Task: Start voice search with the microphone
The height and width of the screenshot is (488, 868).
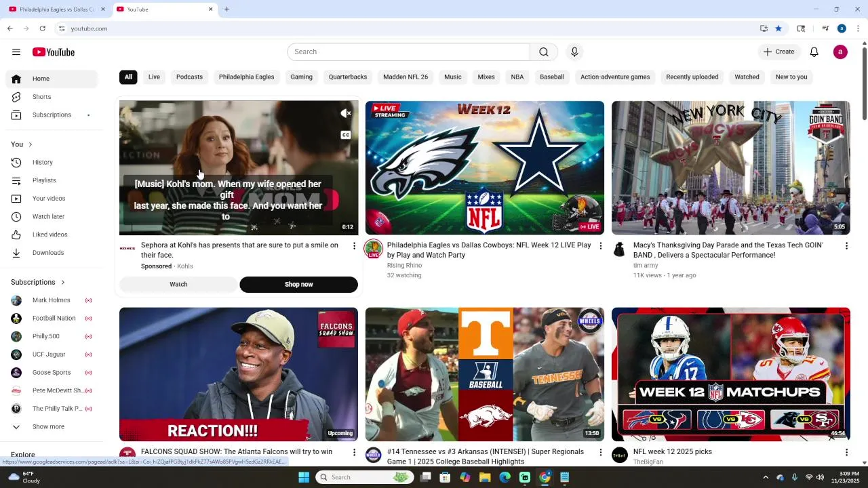Action: (574, 52)
